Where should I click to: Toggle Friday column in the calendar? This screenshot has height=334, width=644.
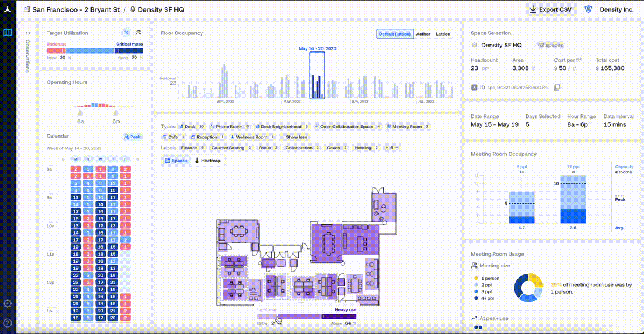(125, 159)
